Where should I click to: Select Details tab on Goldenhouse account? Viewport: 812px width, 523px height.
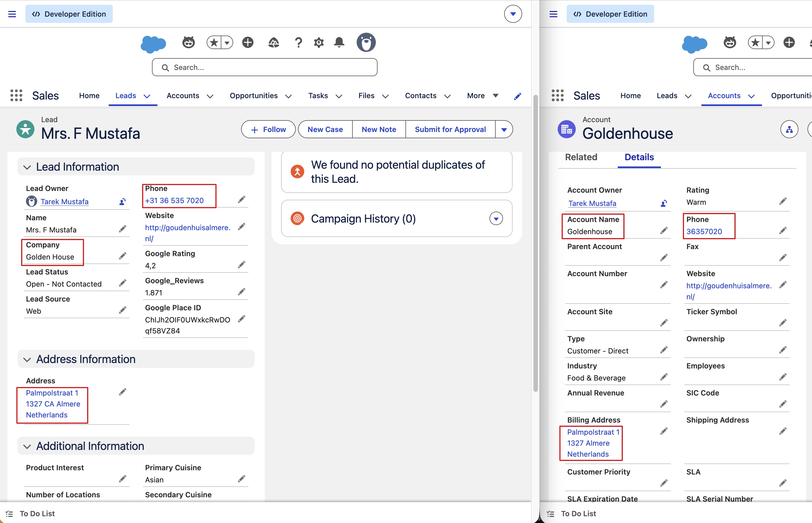coord(639,157)
